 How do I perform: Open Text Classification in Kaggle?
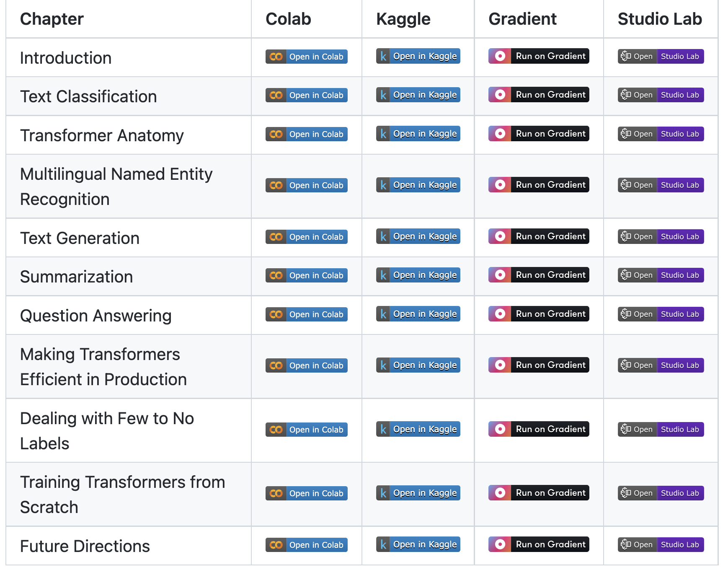click(424, 95)
